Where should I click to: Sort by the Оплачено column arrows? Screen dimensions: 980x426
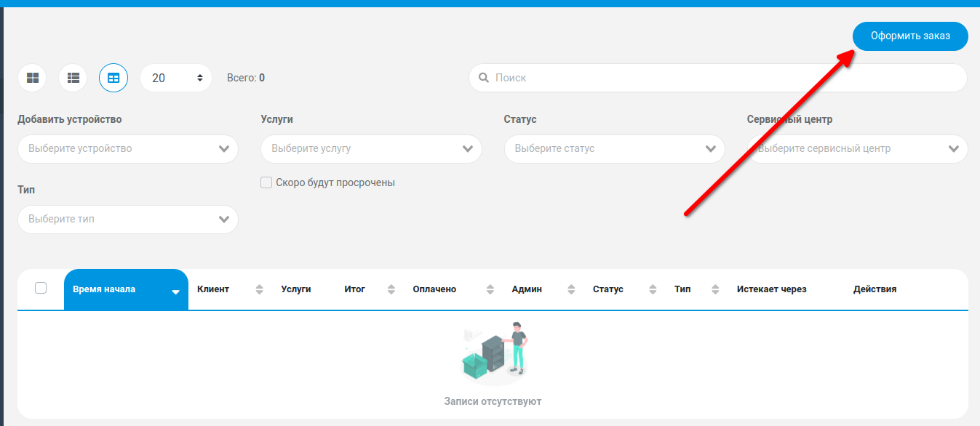click(x=490, y=289)
